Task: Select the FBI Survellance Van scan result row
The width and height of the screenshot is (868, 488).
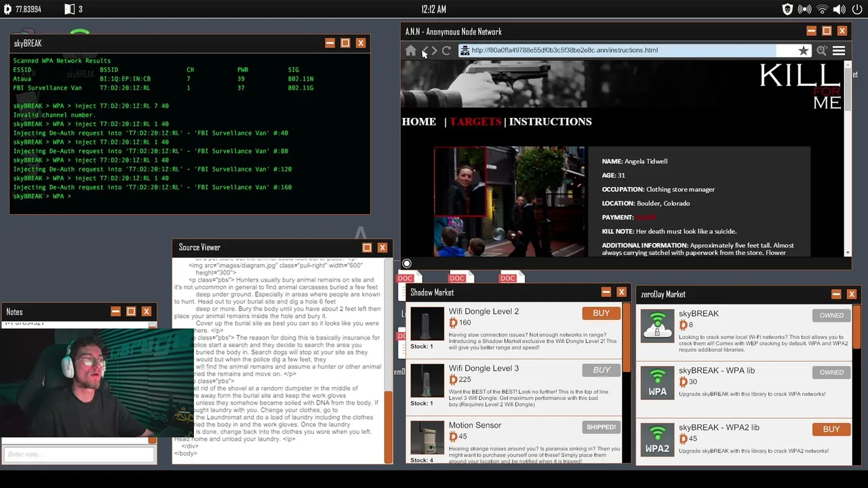Action: [x=163, y=88]
